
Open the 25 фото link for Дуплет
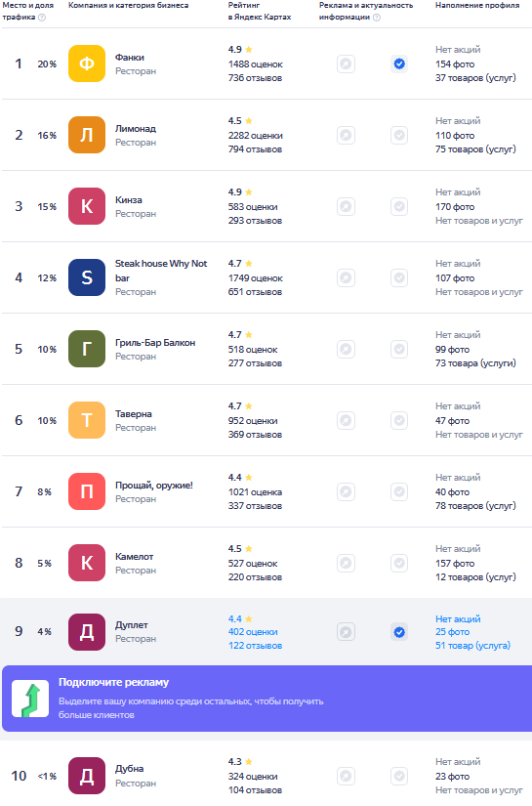[452, 632]
